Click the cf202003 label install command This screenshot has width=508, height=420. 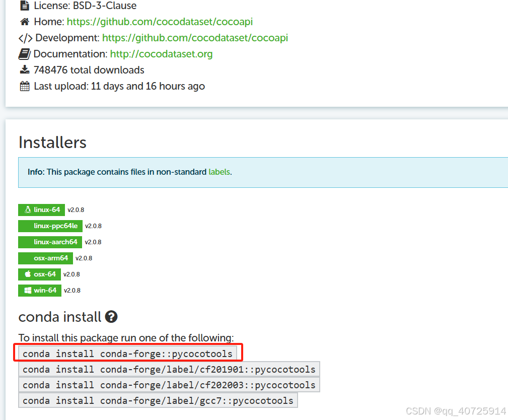point(169,385)
